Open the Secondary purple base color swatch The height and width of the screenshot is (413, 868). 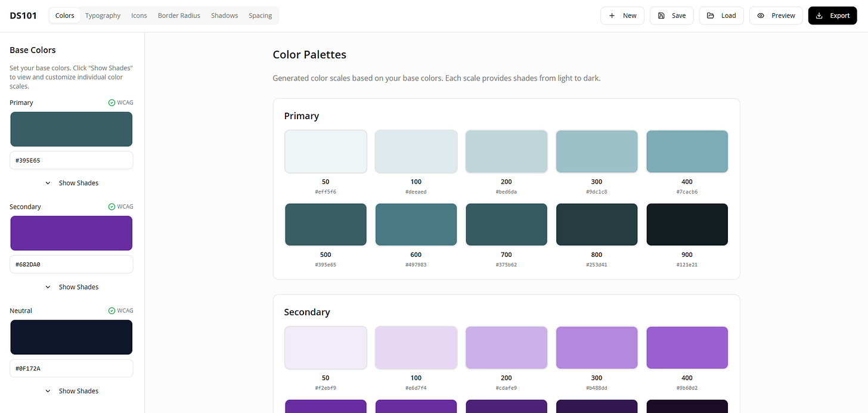pyautogui.click(x=72, y=233)
